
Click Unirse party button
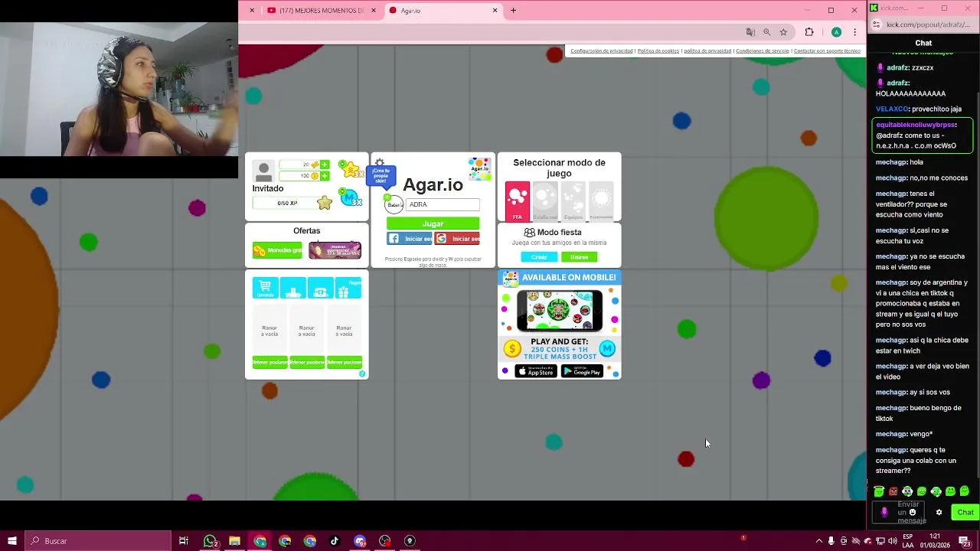pyautogui.click(x=579, y=257)
